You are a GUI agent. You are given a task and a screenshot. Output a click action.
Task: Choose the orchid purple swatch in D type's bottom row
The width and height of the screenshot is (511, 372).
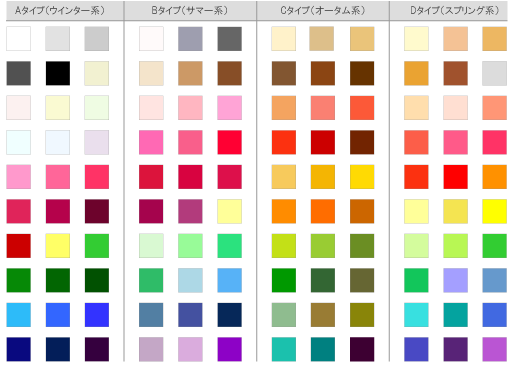coord(495,349)
